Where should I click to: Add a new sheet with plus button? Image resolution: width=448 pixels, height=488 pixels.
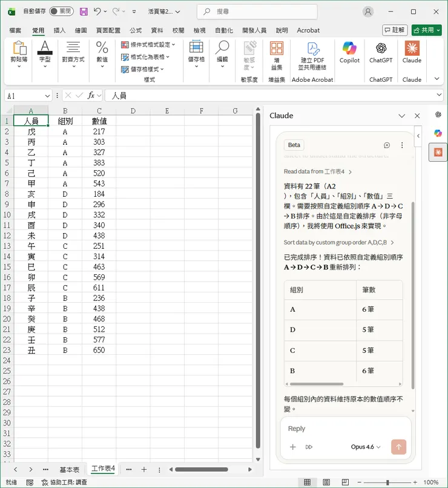pyautogui.click(x=143, y=469)
